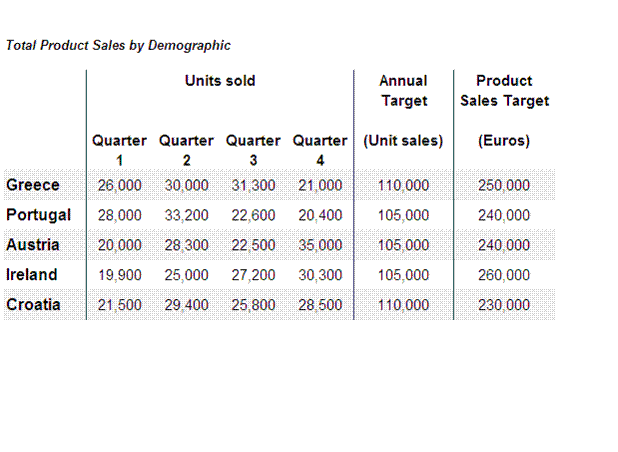
Task: Click the 'Quarter 1' column heading
Action: point(119,149)
